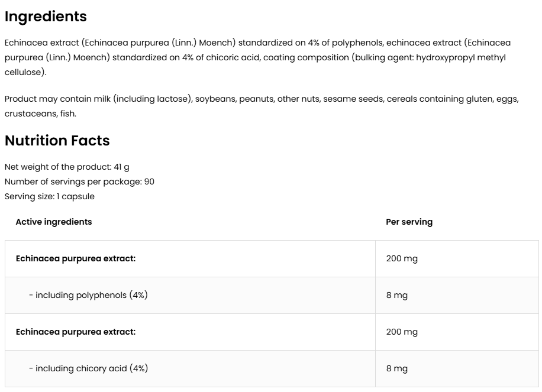The image size is (542, 392).
Task: Click the words "crustaceans, fish" in the allergen notice
Action: 40,114
